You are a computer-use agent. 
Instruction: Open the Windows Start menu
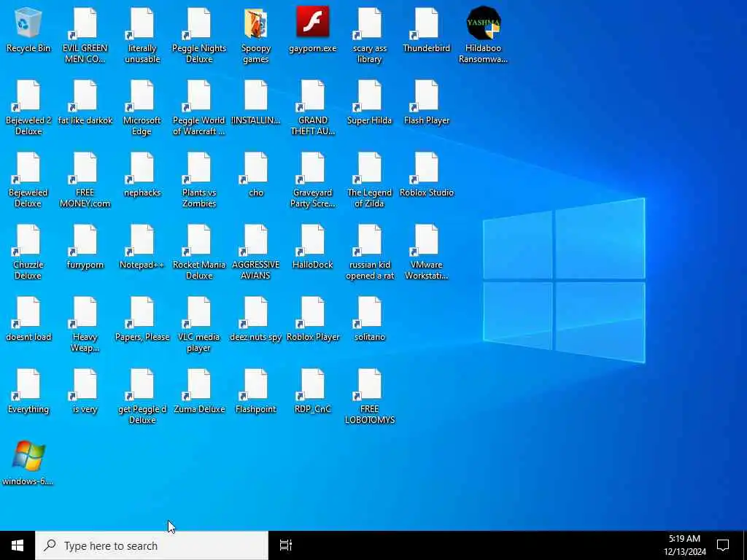pos(18,545)
